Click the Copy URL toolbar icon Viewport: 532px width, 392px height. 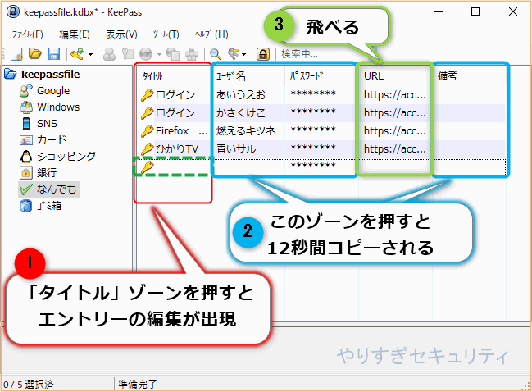coord(173,53)
